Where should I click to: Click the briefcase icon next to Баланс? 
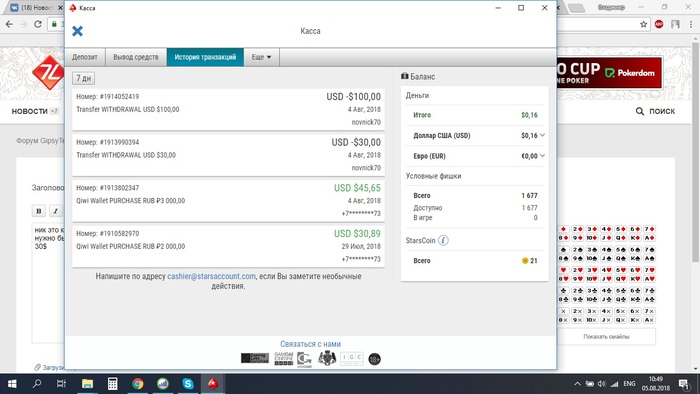(404, 76)
